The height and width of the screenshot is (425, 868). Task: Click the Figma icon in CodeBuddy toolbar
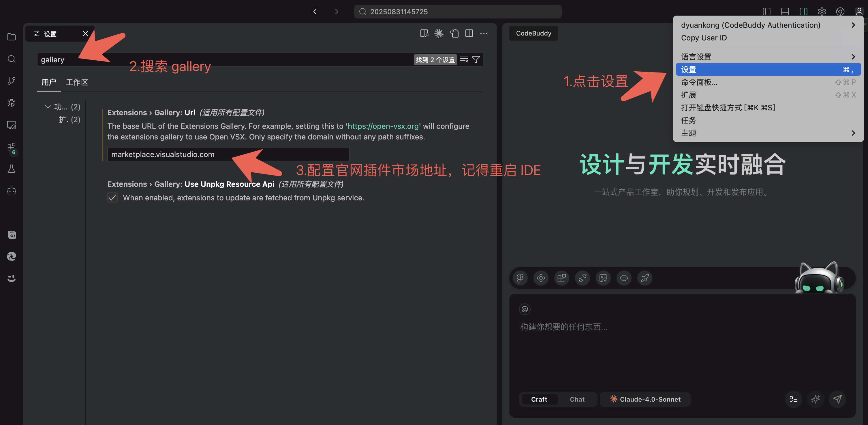coord(520,278)
